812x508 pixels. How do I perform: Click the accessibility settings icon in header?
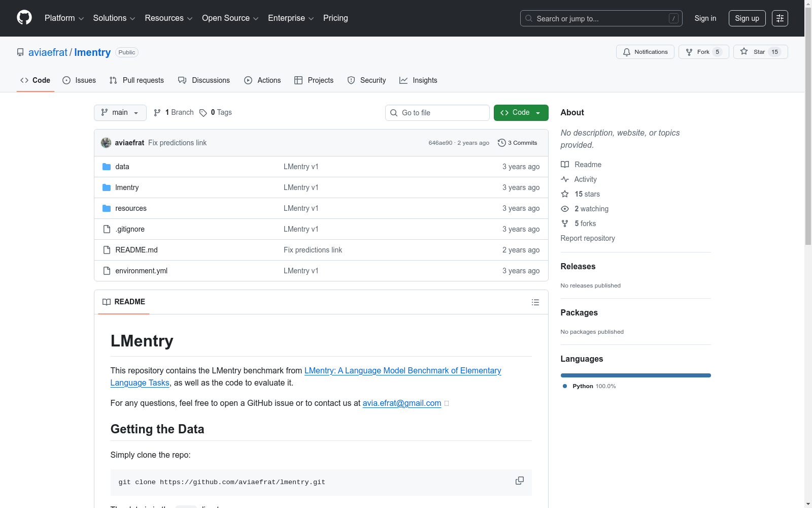780,18
